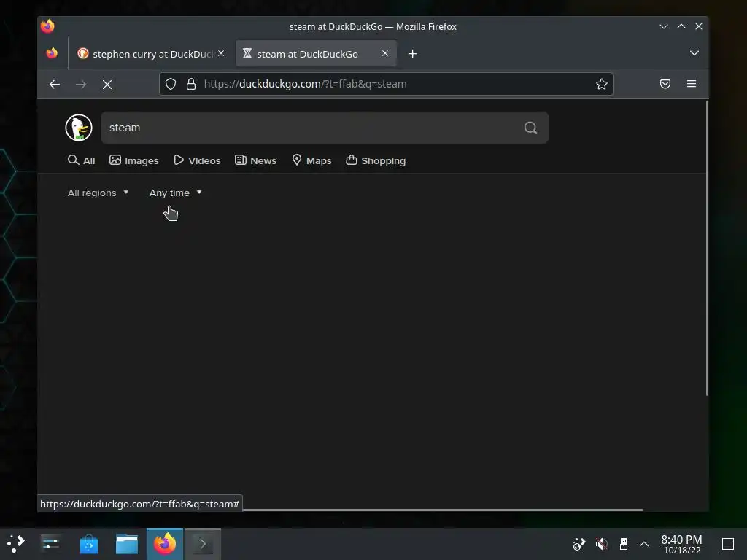
Task: Open Firefox View pinned icon
Action: coord(52,53)
